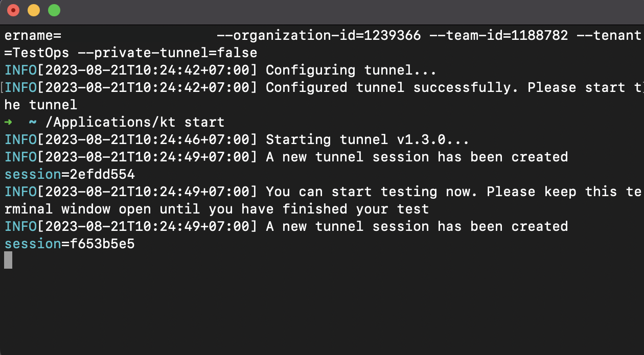Image resolution: width=644 pixels, height=355 pixels.
Task: Click the tilde directory indicator in the prompt
Action: pos(33,123)
